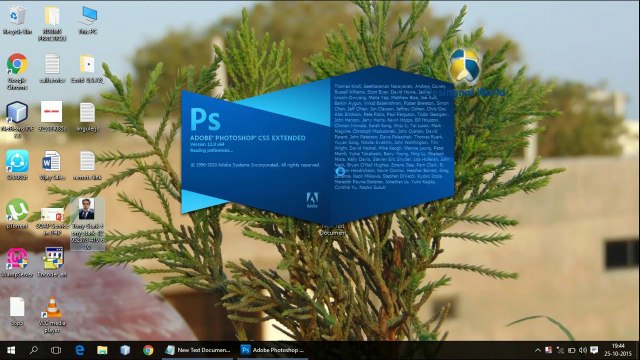
Task: Open the Windows Start menu
Action: click(11, 350)
